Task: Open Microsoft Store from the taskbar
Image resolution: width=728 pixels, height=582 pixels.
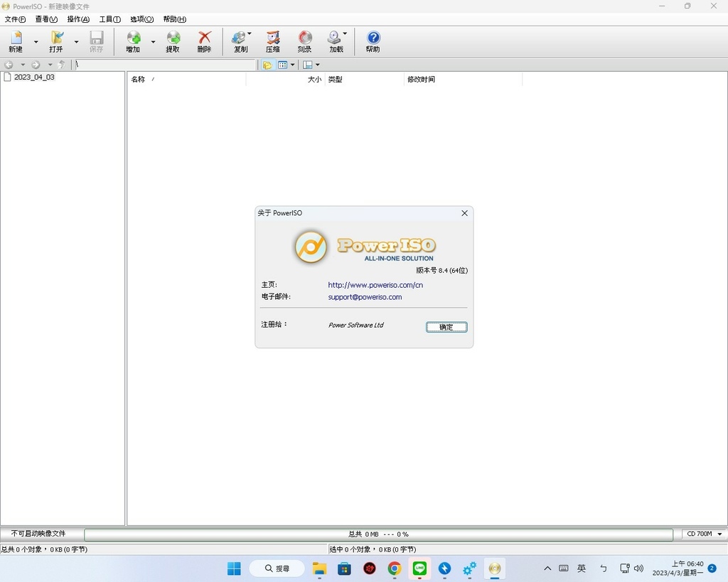Action: click(345, 568)
